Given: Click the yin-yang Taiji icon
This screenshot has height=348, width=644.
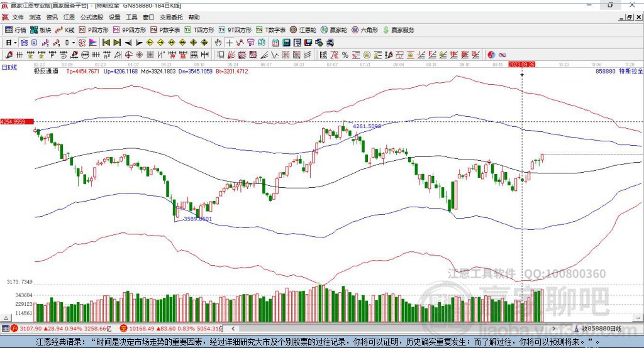Looking at the screenshot, I should pos(491,55).
